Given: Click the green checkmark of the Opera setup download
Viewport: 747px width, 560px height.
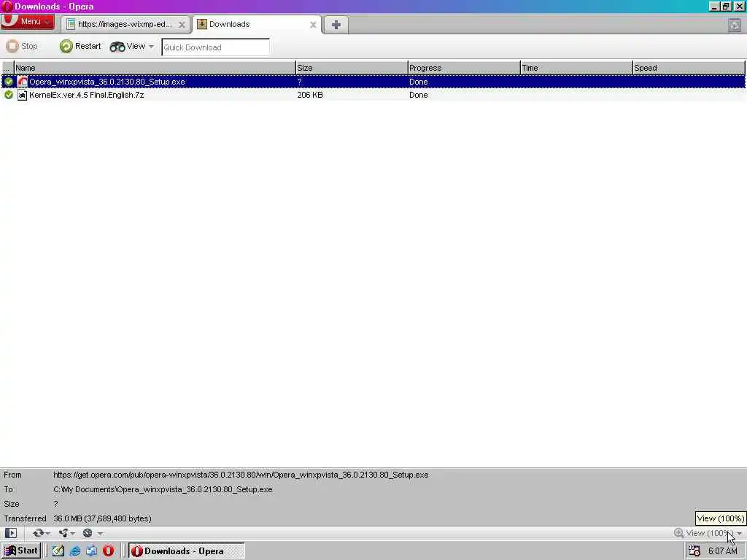Looking at the screenshot, I should 9,82.
